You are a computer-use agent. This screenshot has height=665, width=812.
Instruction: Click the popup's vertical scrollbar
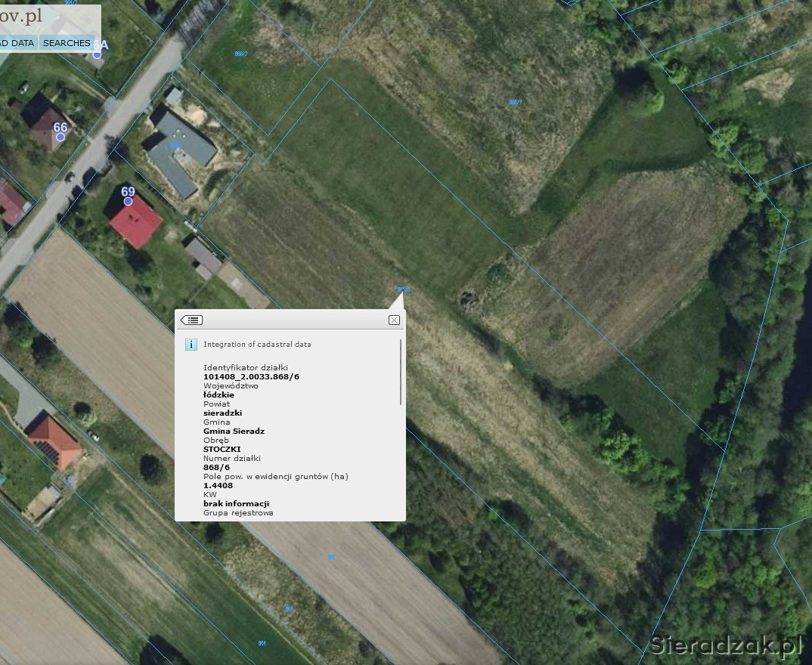point(401,372)
